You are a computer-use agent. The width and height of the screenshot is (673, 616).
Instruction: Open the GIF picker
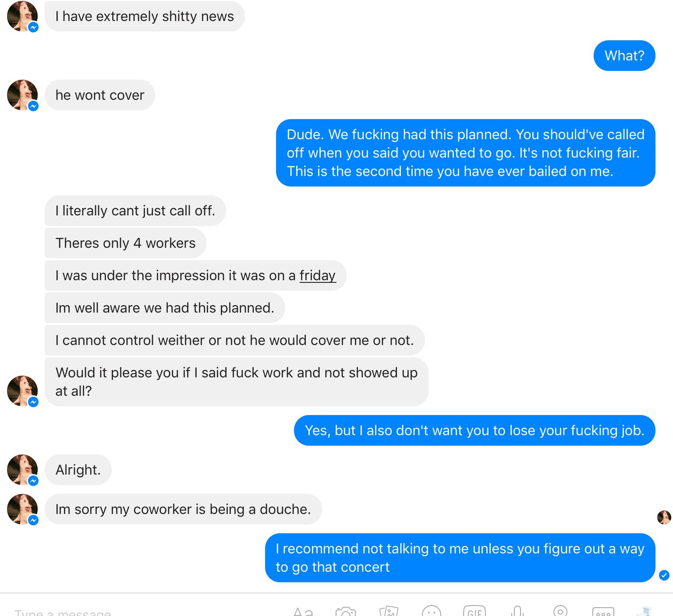[x=475, y=611]
